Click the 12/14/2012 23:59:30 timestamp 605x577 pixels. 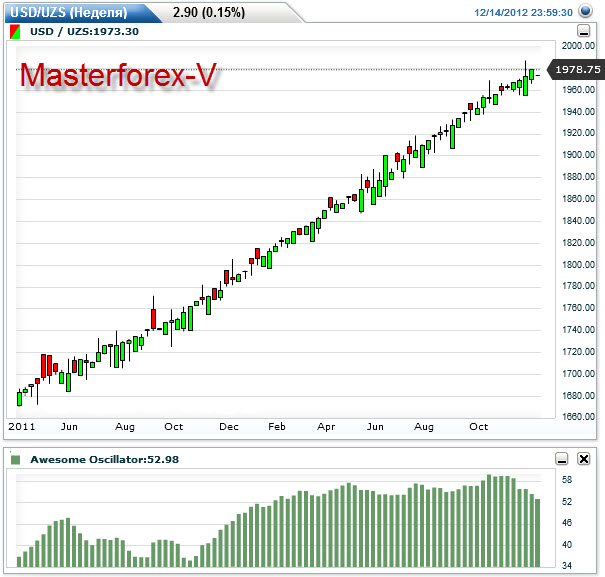[523, 13]
